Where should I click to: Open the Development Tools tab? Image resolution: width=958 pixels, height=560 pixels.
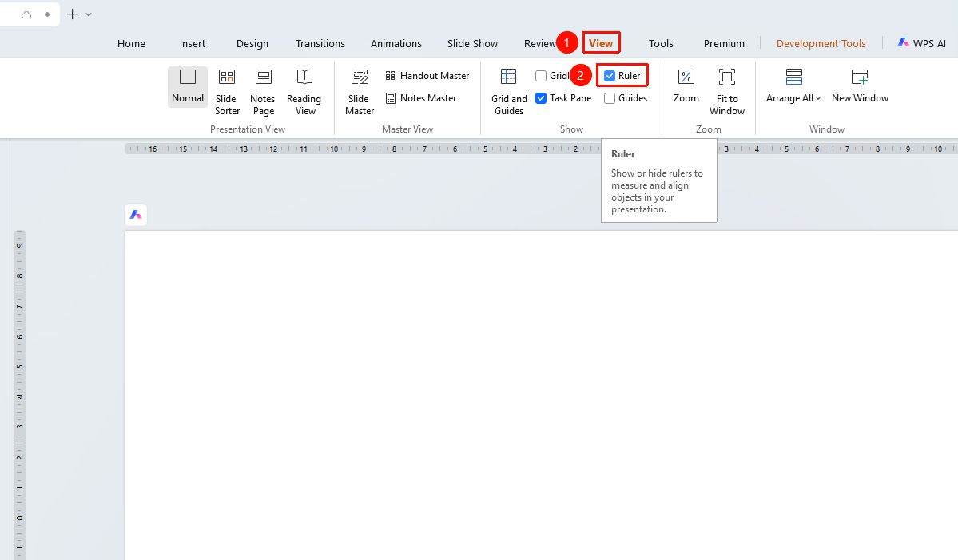click(821, 43)
